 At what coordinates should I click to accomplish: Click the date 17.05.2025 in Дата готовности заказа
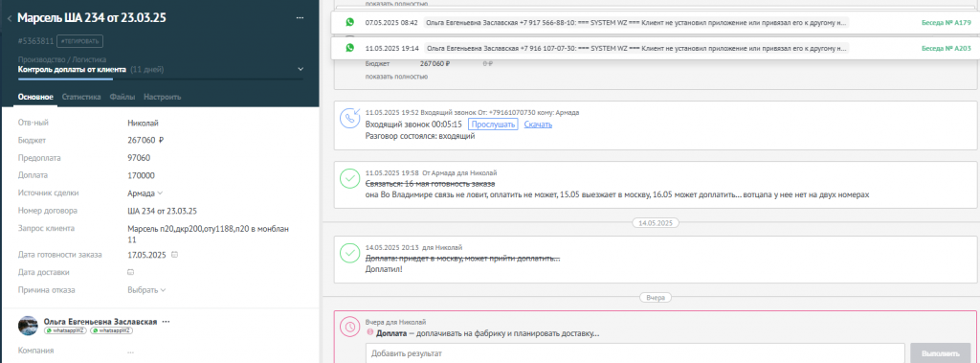146,255
